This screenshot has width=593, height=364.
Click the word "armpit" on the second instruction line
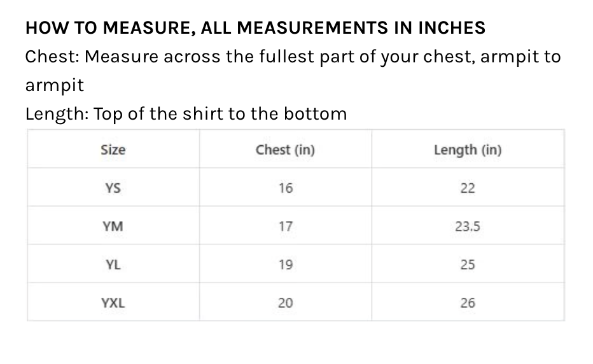tap(55, 85)
